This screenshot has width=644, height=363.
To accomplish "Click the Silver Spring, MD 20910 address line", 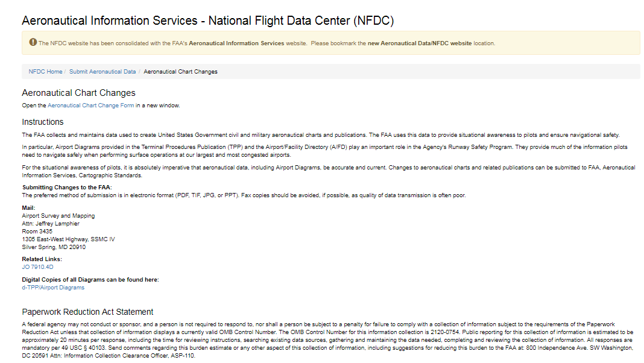I will point(54,247).
